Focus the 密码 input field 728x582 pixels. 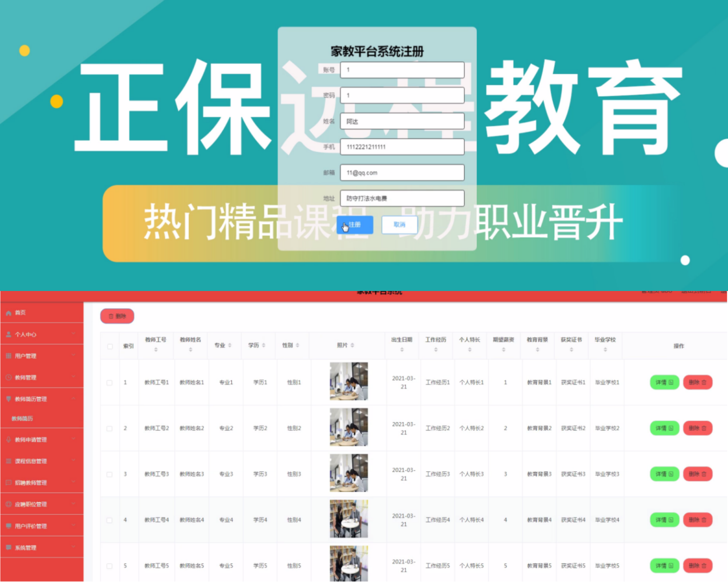click(402, 95)
